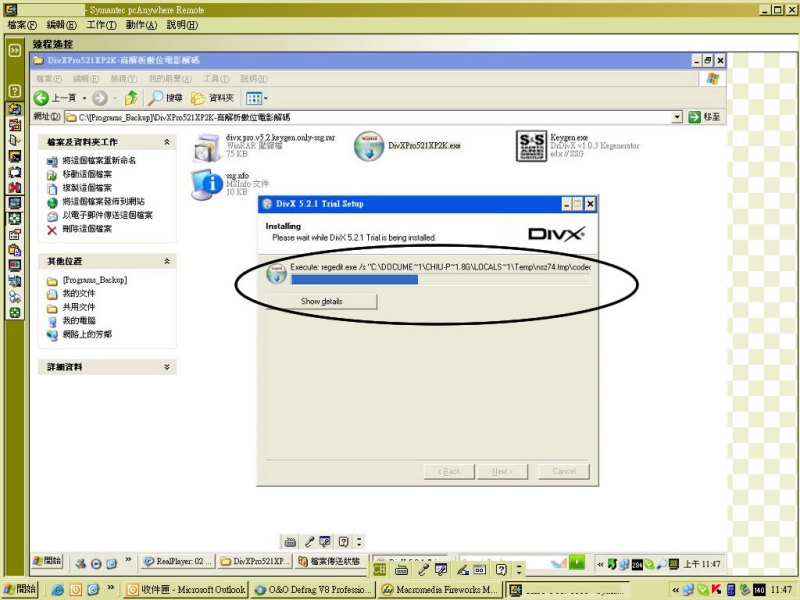Collapse the 檔案及資料夾工作 panel
This screenshot has width=800, height=600.
[167, 142]
